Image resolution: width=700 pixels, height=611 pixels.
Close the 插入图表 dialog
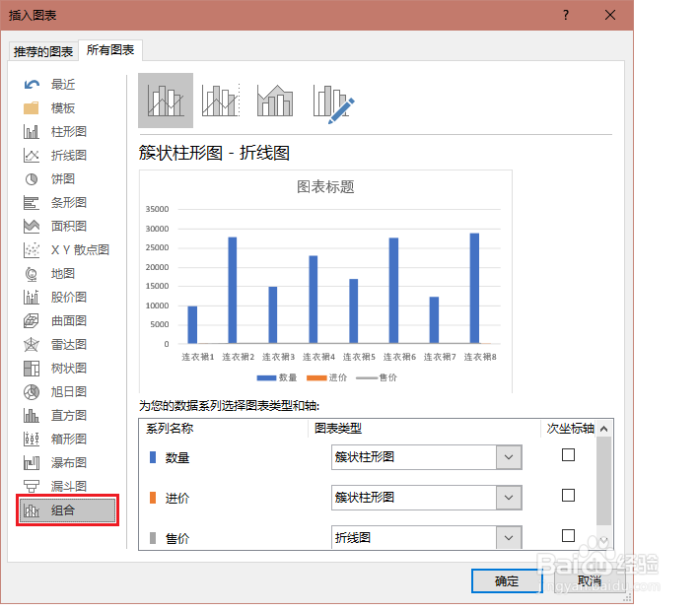click(x=610, y=15)
